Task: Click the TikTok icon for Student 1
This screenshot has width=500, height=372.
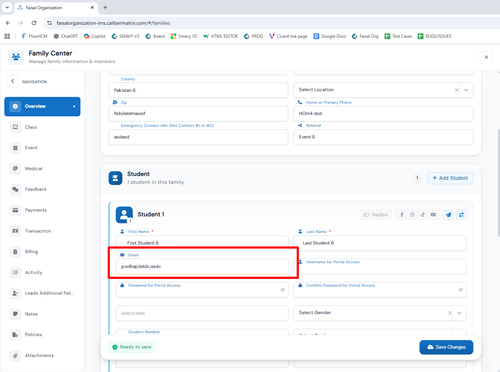Action: click(x=423, y=215)
